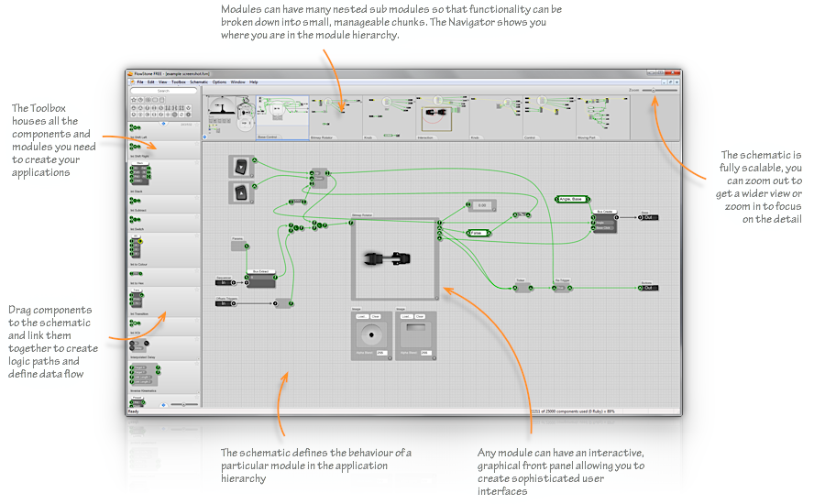
Task: Click Load button on slider Image module
Action: [406, 317]
